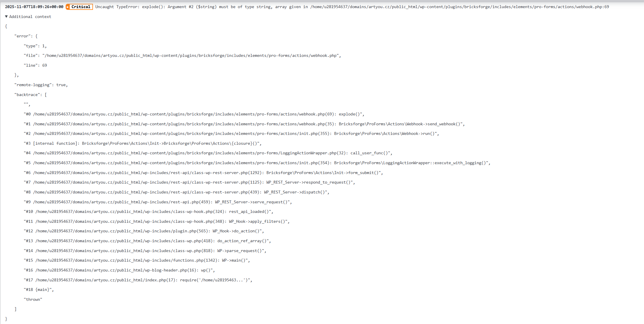Click the "remote-logging": true entry
This screenshot has width=644, height=324.
click(41, 85)
